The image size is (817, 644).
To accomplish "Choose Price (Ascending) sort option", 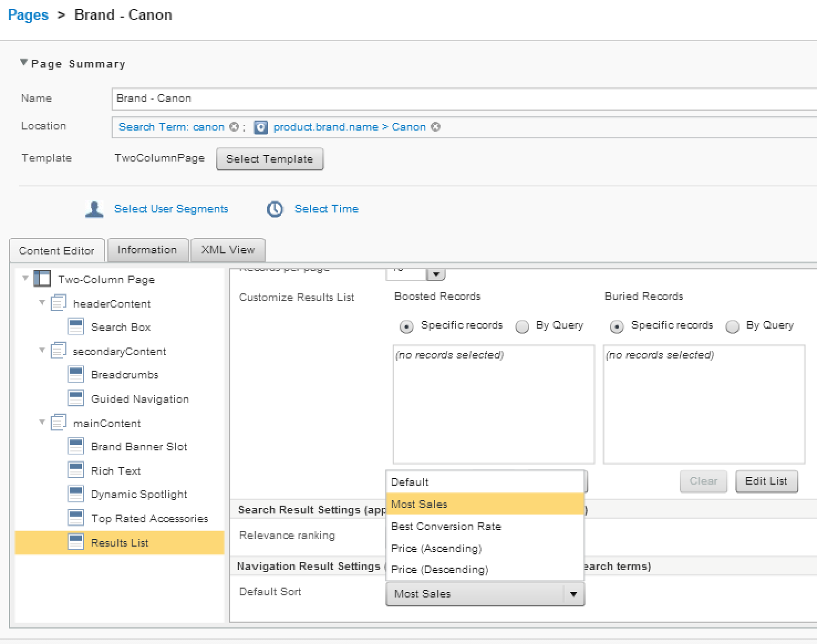I will [485, 548].
